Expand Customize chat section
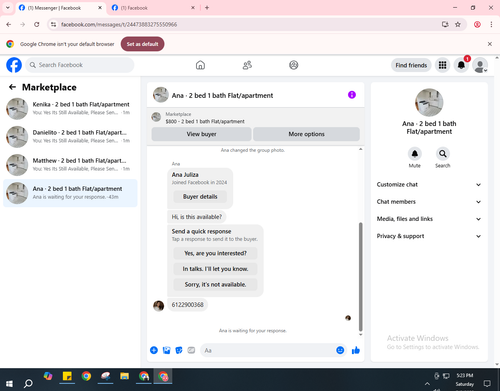The image size is (500, 391). (x=429, y=184)
